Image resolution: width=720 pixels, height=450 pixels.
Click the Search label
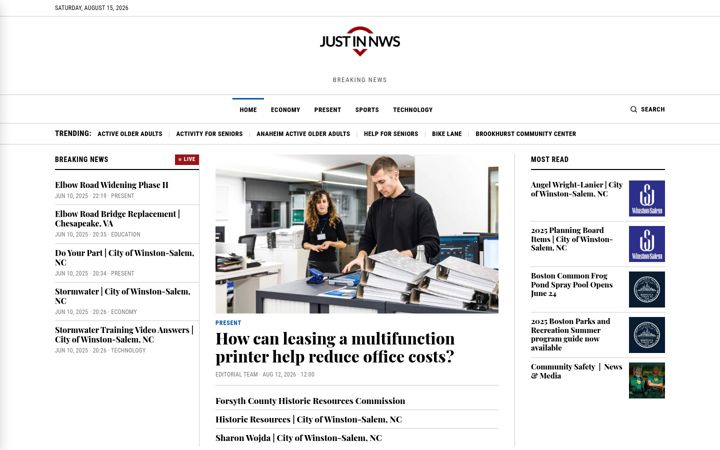coord(652,109)
